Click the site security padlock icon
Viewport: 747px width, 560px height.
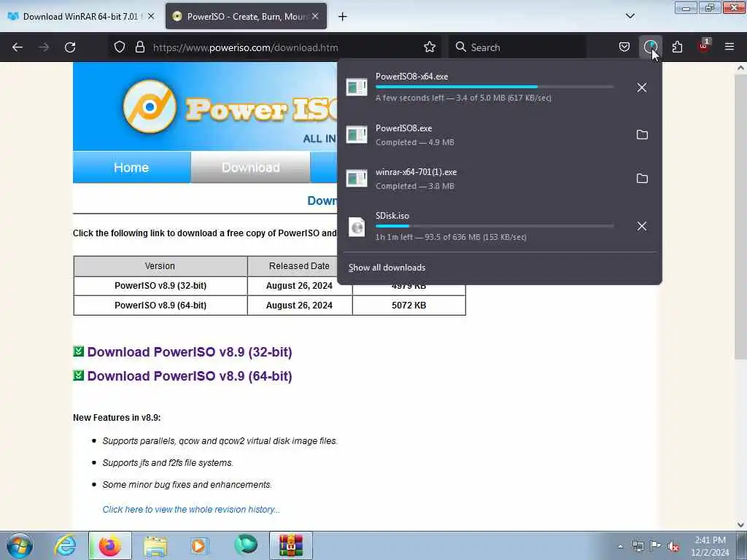click(139, 47)
